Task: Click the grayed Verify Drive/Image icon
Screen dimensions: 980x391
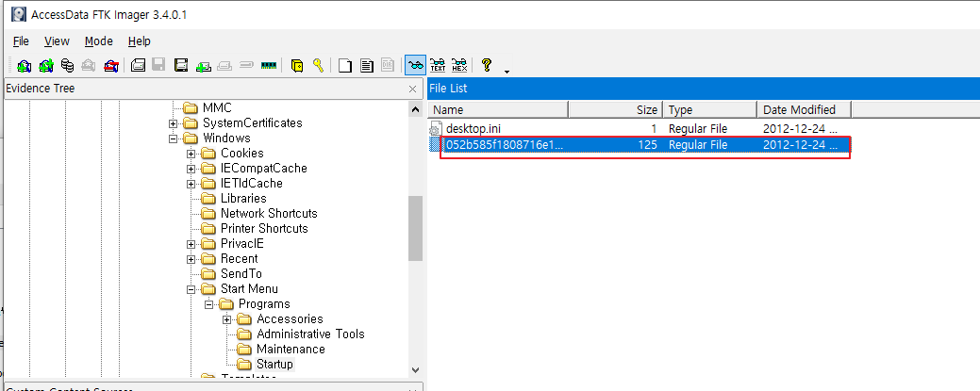Action: click(247, 65)
